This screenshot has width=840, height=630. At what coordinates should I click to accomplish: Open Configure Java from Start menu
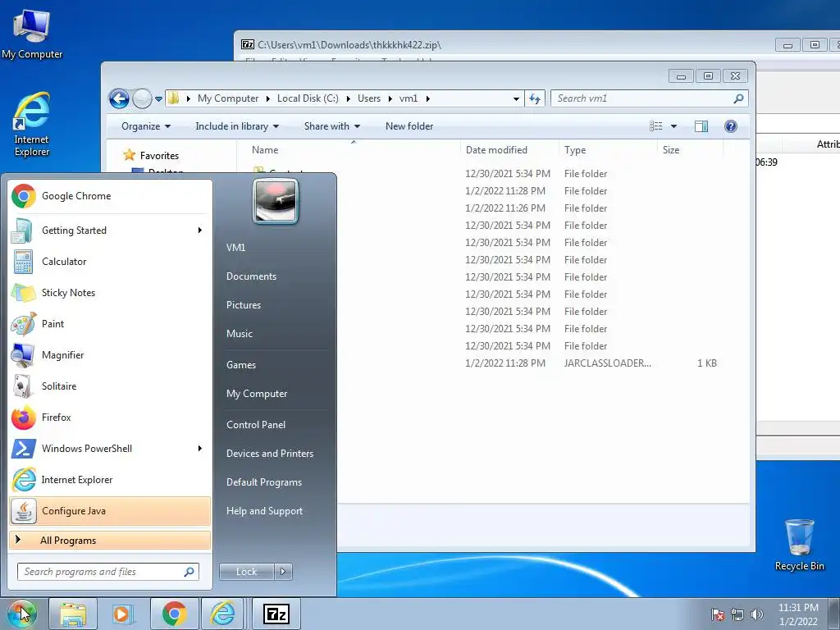(x=110, y=511)
